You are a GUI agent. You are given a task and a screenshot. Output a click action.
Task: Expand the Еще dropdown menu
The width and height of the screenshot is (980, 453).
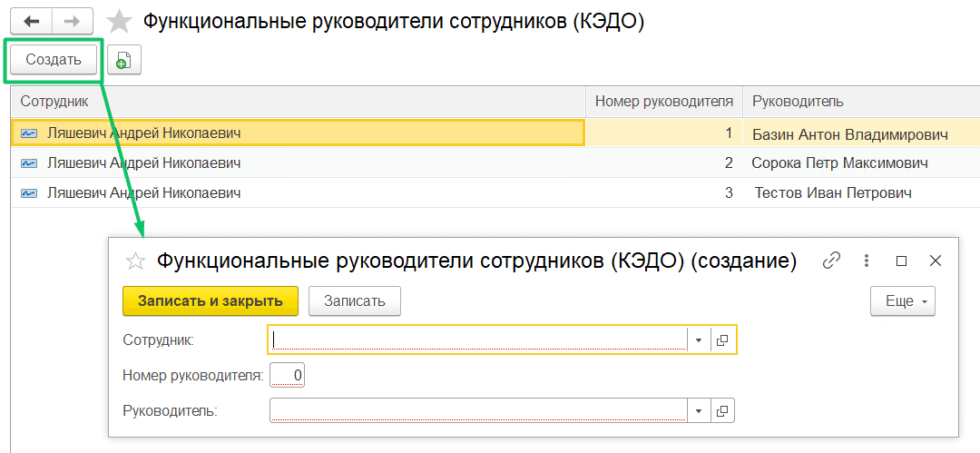pos(903,301)
